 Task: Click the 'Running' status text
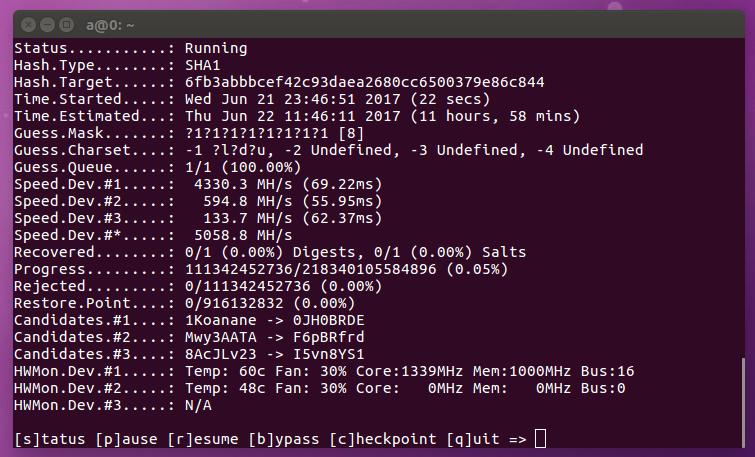[x=216, y=47]
